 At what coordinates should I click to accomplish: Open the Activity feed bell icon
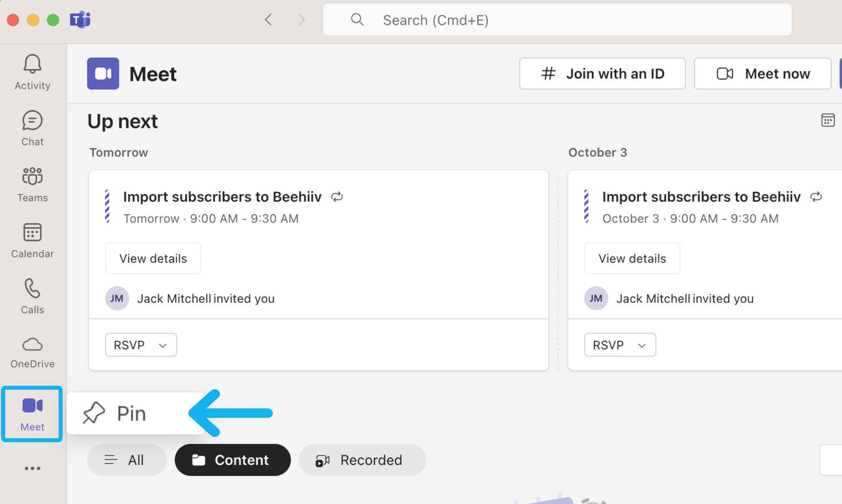tap(32, 72)
